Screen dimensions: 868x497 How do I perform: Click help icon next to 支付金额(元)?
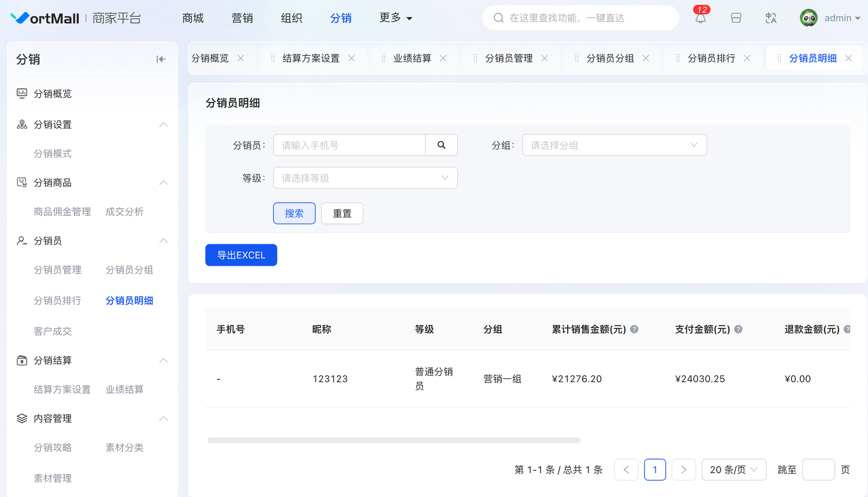pyautogui.click(x=738, y=329)
